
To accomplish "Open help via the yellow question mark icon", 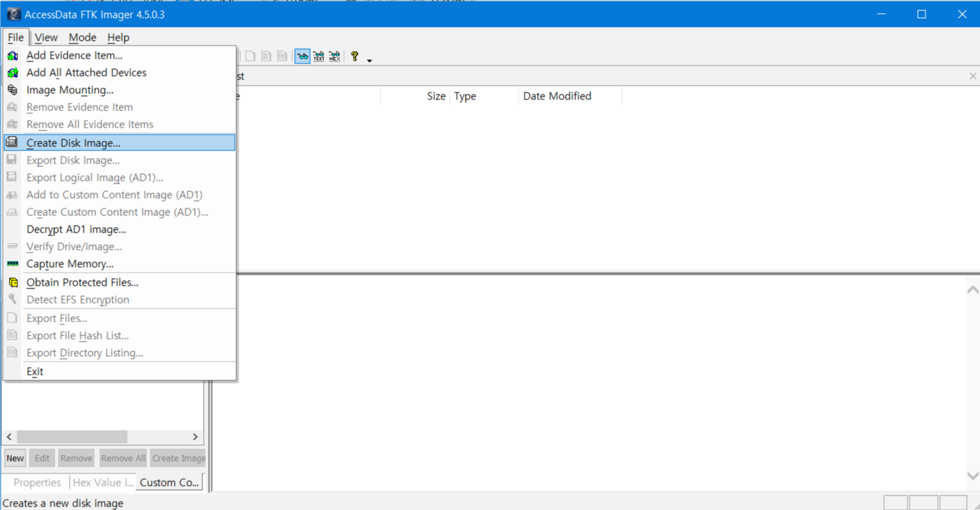I will (x=354, y=57).
